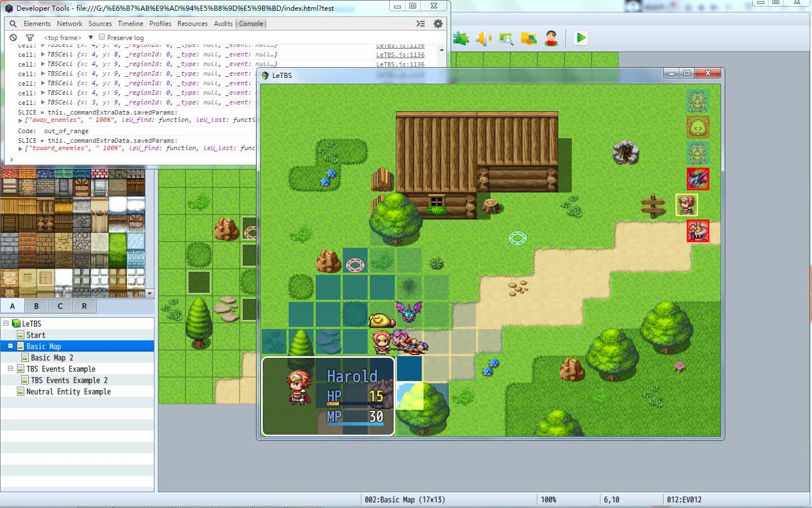
Task: Click the red slash skill icon in turn order
Action: (698, 179)
